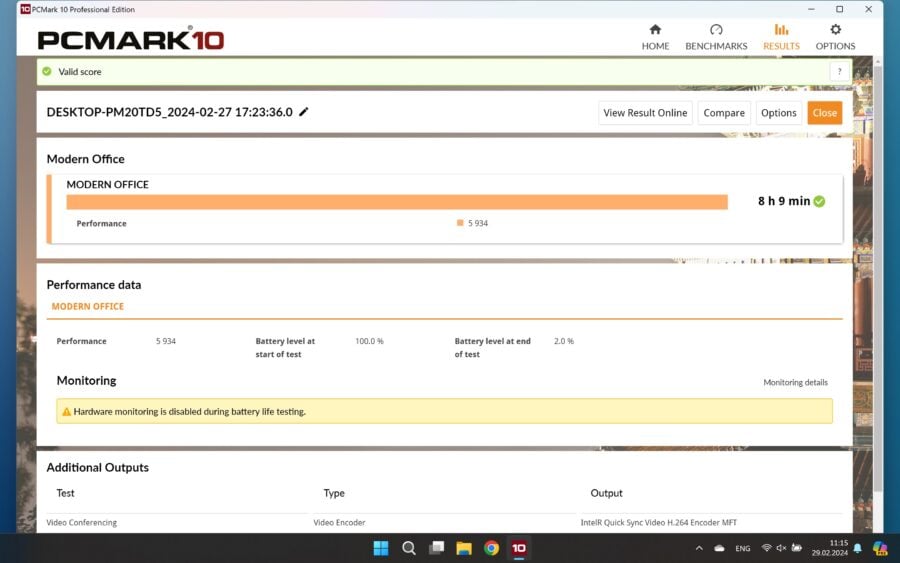This screenshot has height=563, width=900.
Task: Open Monitoring details link
Action: (x=795, y=382)
